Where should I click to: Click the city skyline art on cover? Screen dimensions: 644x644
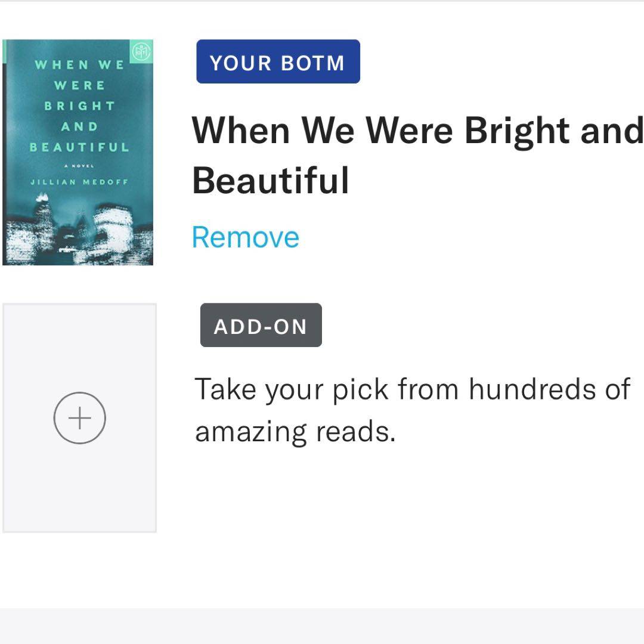click(79, 236)
